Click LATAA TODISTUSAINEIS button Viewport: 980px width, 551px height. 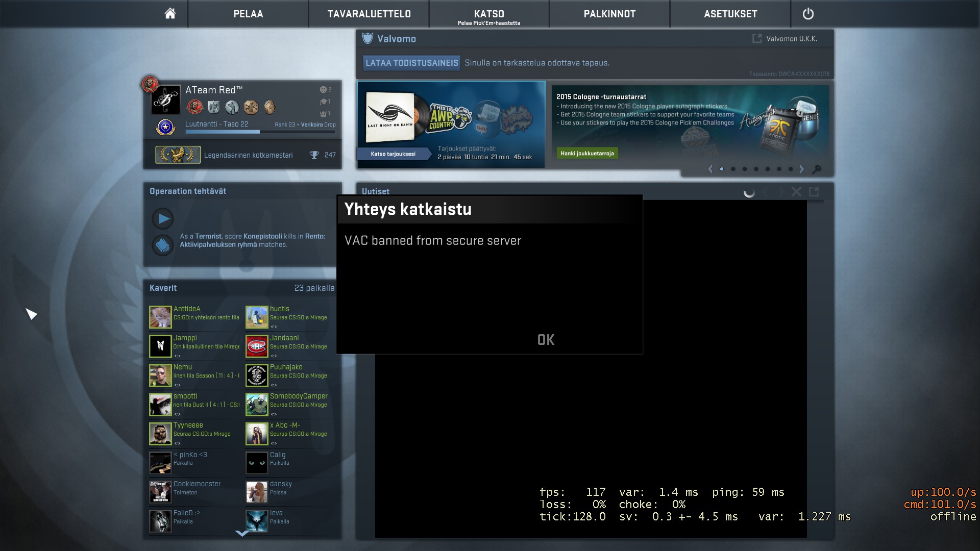coord(411,63)
